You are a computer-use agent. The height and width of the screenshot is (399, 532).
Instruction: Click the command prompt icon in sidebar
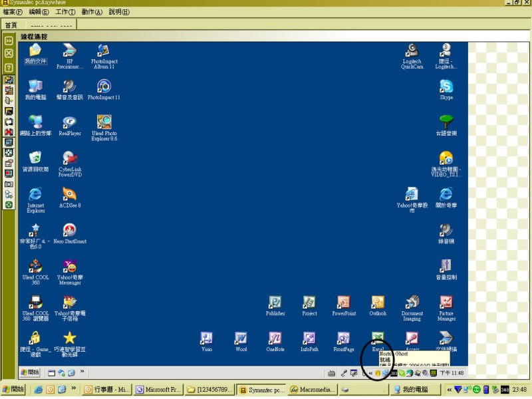9,111
